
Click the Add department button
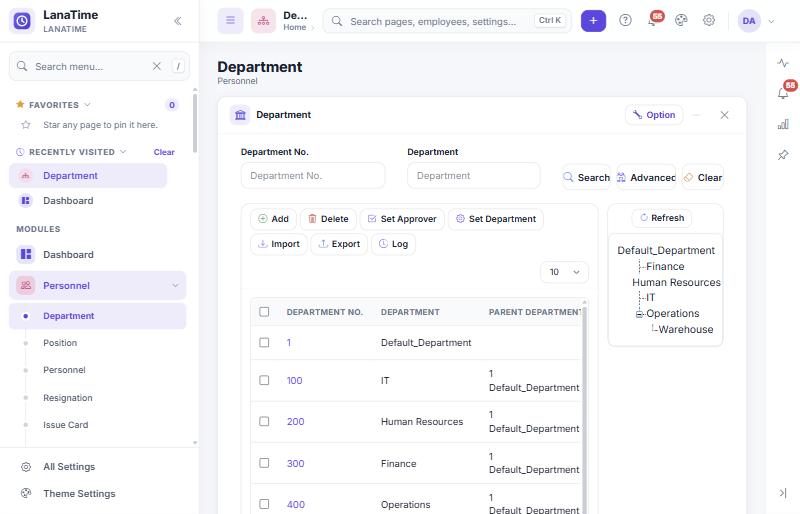(x=273, y=219)
